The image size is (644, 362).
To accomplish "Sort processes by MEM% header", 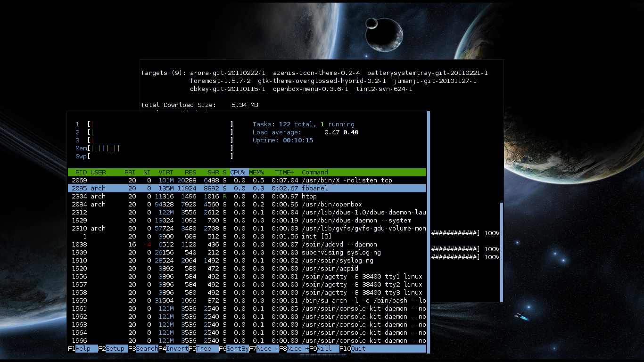I will (x=256, y=173).
